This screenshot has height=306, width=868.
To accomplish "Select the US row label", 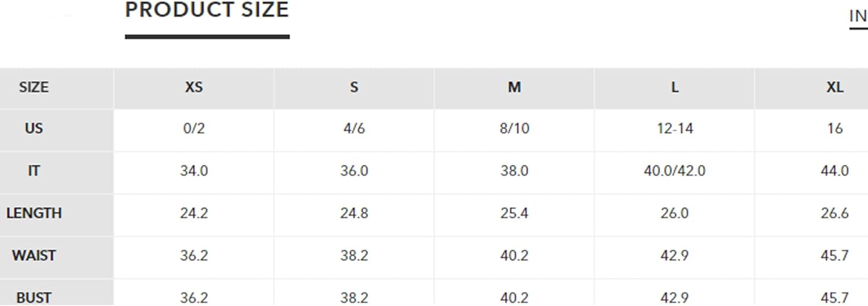I will pyautogui.click(x=34, y=128).
